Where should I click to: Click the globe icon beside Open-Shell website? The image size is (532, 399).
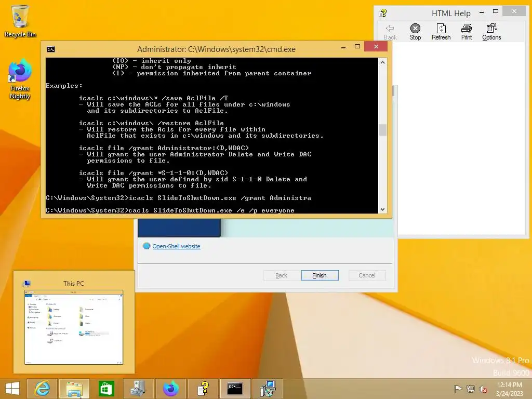[146, 246]
